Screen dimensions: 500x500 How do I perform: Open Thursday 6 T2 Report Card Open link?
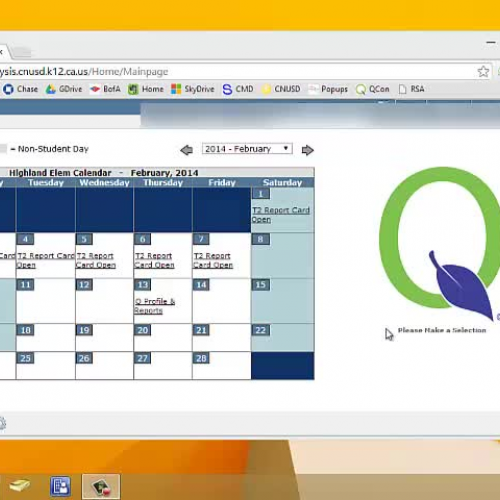[x=154, y=260]
